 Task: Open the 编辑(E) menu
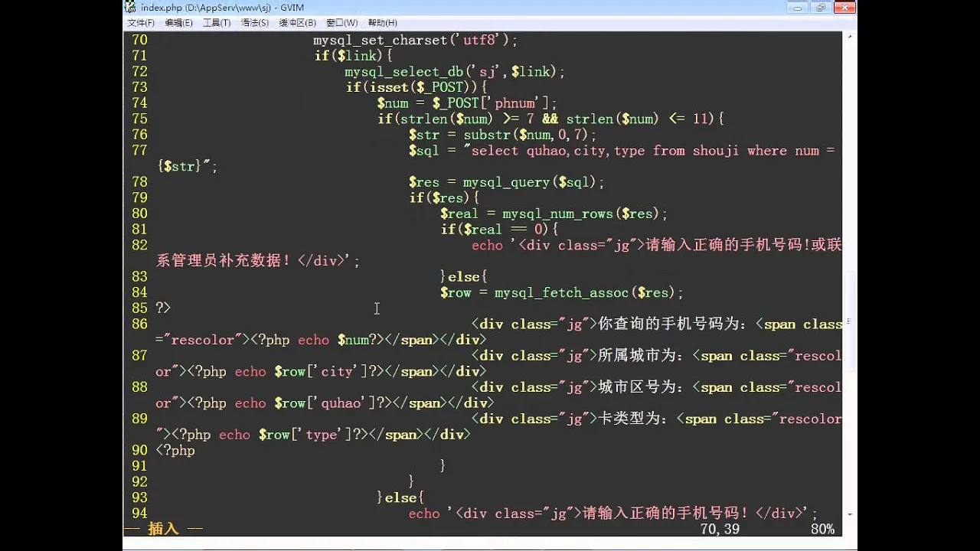(179, 23)
